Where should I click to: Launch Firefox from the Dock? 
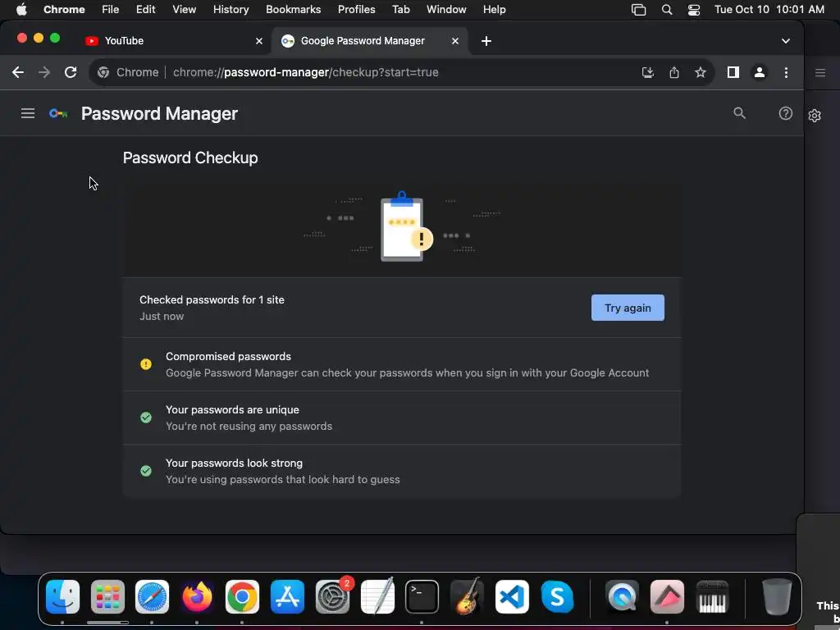click(197, 596)
